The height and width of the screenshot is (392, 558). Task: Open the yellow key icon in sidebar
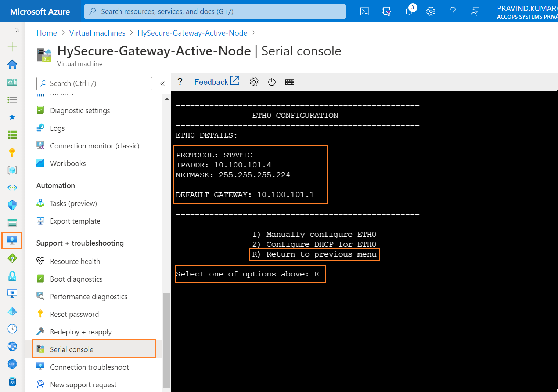click(x=12, y=152)
